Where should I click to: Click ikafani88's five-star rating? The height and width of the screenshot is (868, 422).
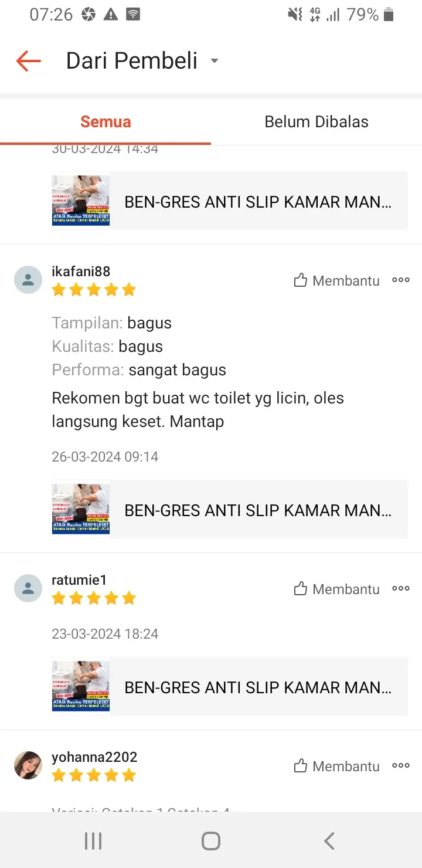[x=94, y=290]
